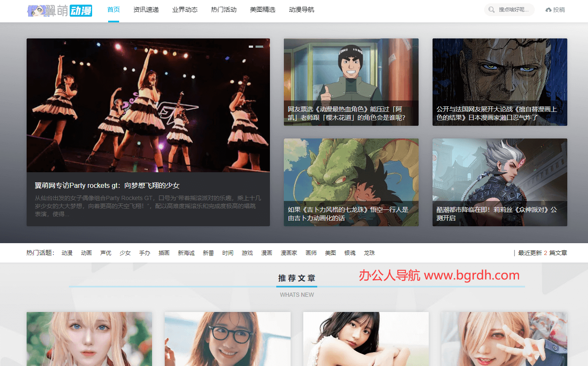
Task: Click inside the 搜点啥好呢 search field
Action: pyautogui.click(x=512, y=9)
